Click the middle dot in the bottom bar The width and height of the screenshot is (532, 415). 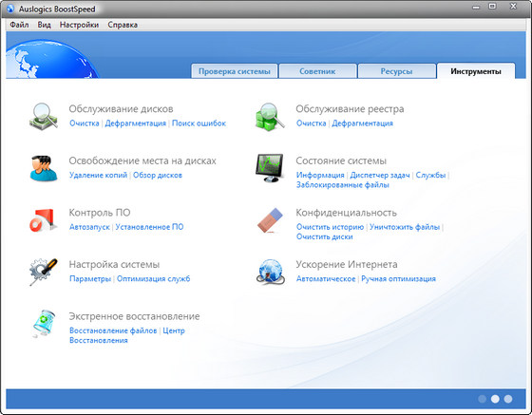pos(495,399)
